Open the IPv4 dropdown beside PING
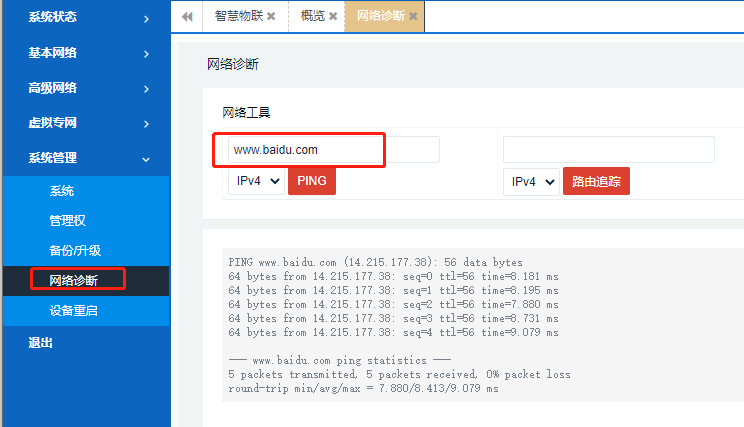The width and height of the screenshot is (744, 427). pyautogui.click(x=256, y=182)
